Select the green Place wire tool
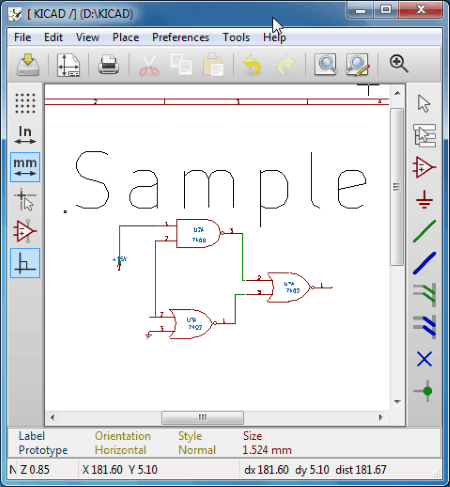 (x=424, y=231)
